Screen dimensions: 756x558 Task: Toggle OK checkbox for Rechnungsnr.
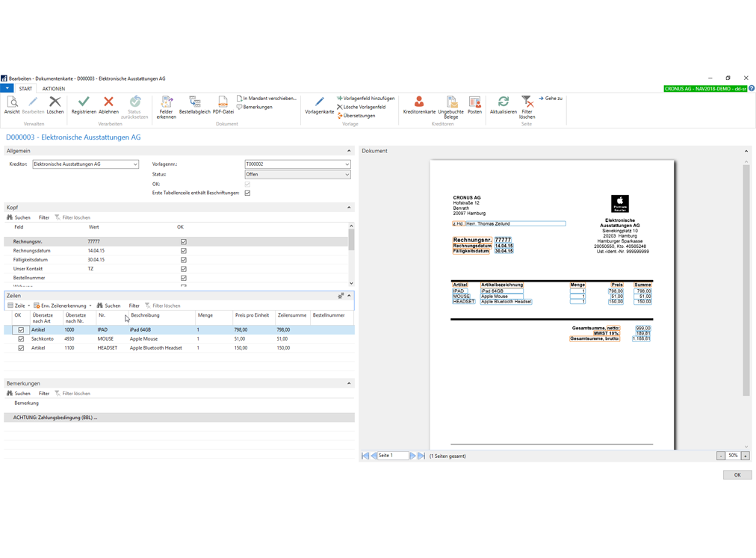184,241
